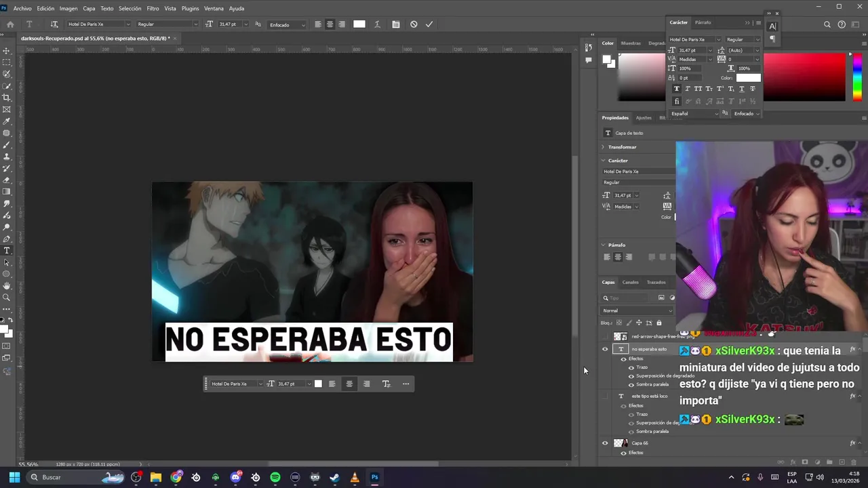Toggle lock all layer padlock
868x488 pixels.
658,323
